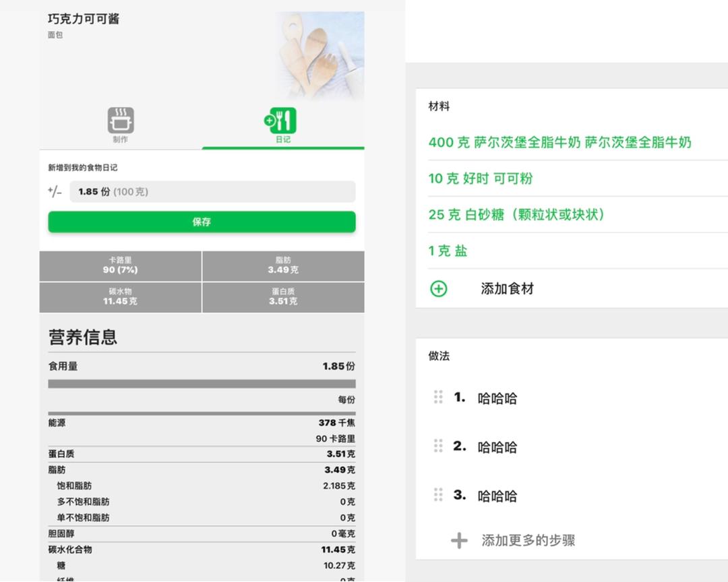Screen dimensions: 728x582
Task: Click the 1.85 份 serving input field
Action: (212, 191)
